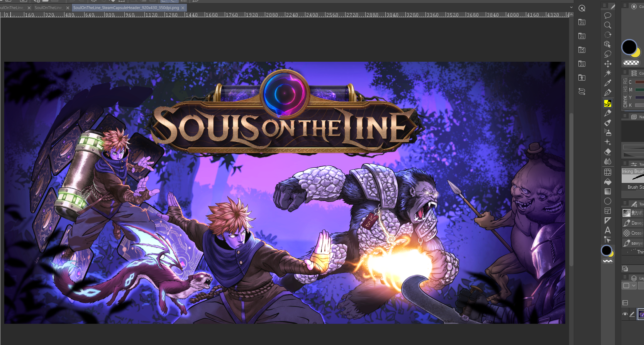Switch to the second SoulOnTheLine document tab
Image resolution: width=644 pixels, height=345 pixels.
click(x=52, y=8)
